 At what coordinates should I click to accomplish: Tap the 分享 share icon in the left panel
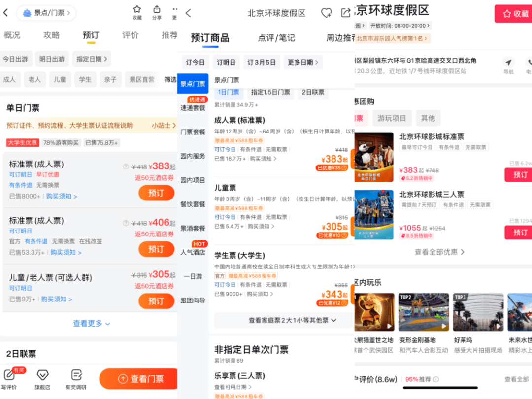157,9
